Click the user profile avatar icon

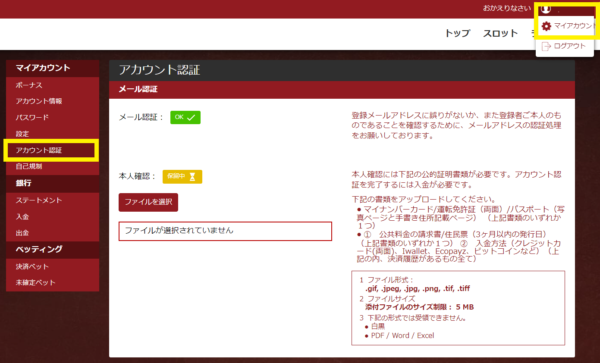point(546,9)
